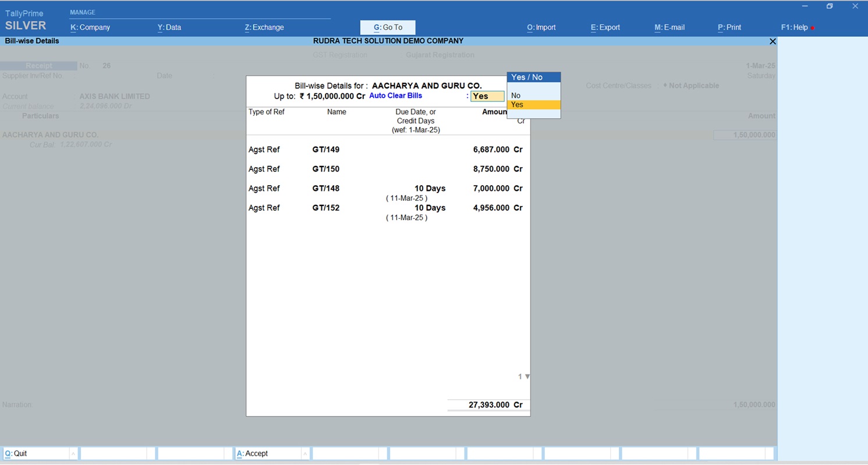Select 'No' in the Yes / No list
Screen dimensions: 868x465
[x=516, y=95]
